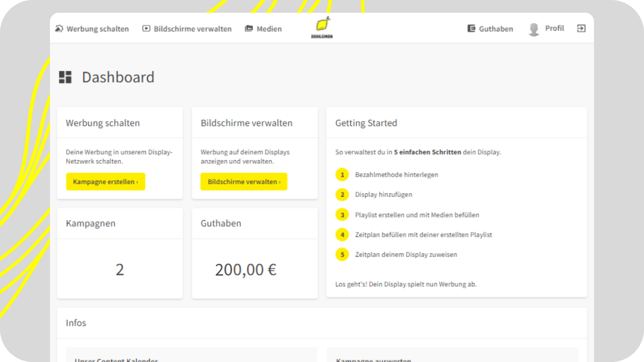Open the Medien menu item

tap(269, 29)
